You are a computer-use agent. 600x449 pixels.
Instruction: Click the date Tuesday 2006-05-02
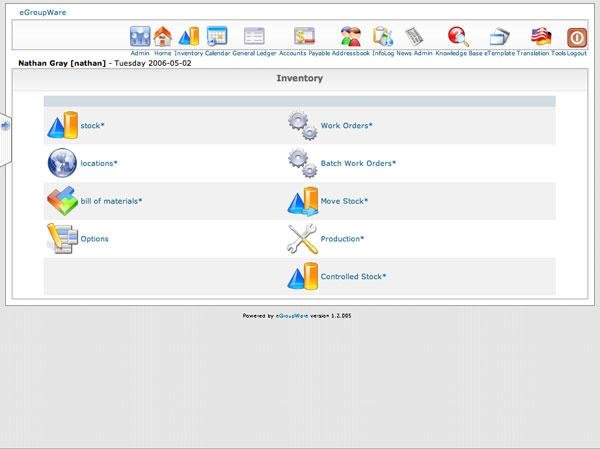153,63
